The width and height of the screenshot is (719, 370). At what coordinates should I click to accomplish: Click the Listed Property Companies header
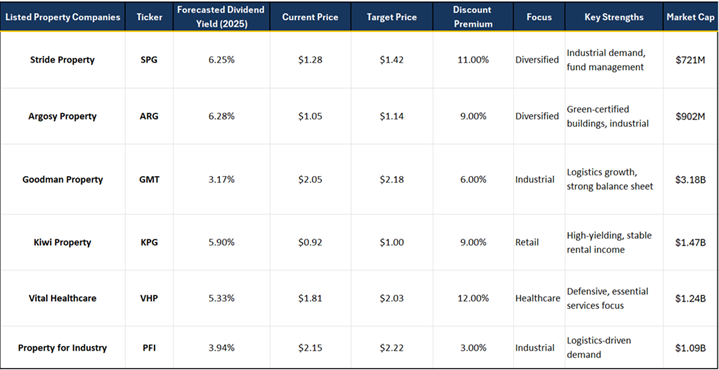62,17
